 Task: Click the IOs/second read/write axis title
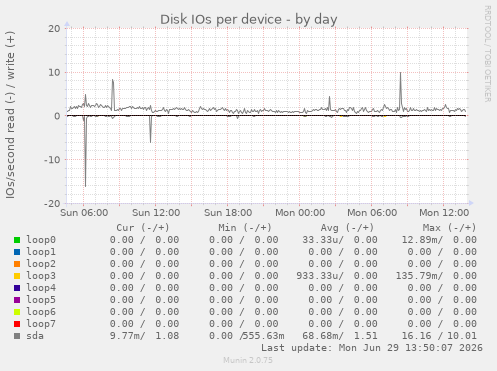pos(10,115)
